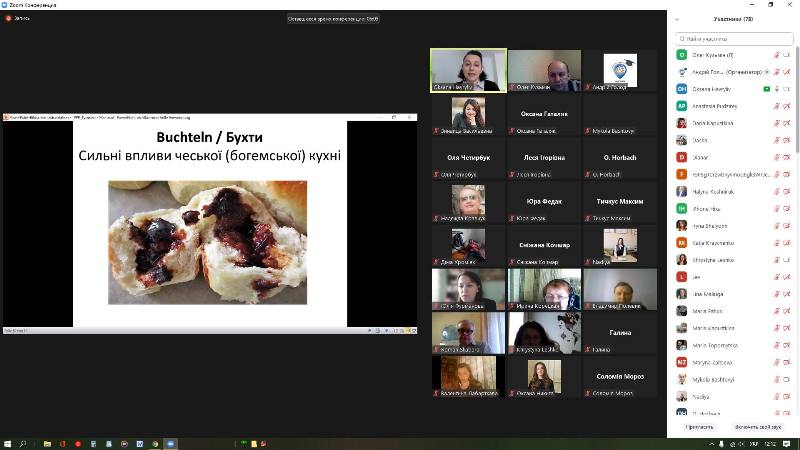Click the muted mic icon in the KK avatar row
This screenshot has width=800, height=450.
777,243
